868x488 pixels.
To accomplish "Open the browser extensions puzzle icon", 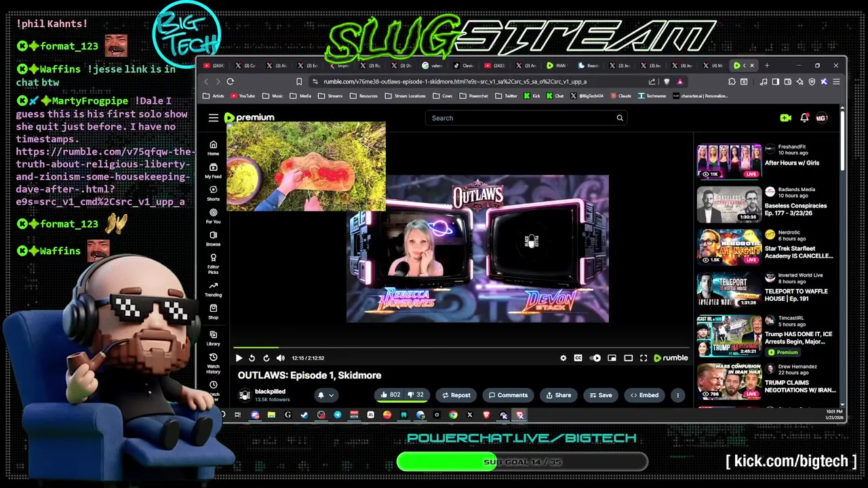I will point(732,81).
